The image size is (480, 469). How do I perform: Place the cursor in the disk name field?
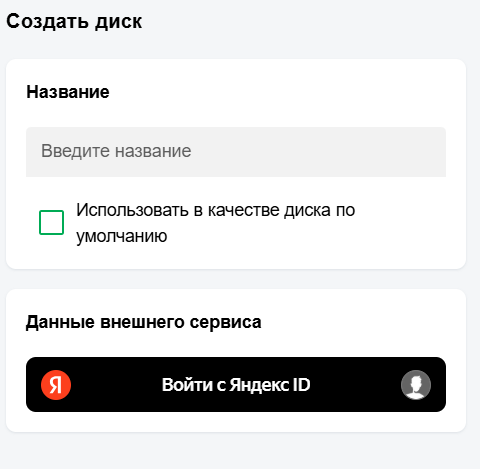pos(236,152)
